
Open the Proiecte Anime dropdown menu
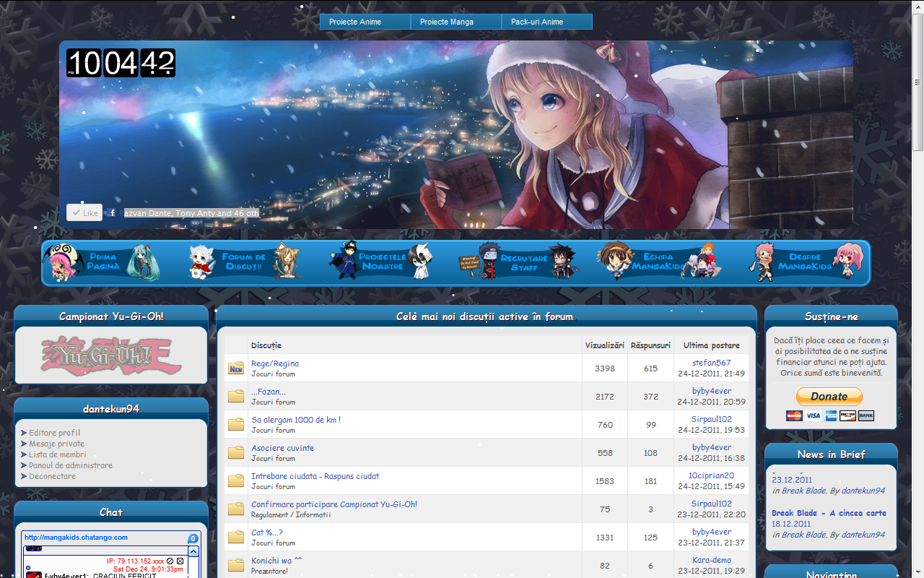point(365,22)
